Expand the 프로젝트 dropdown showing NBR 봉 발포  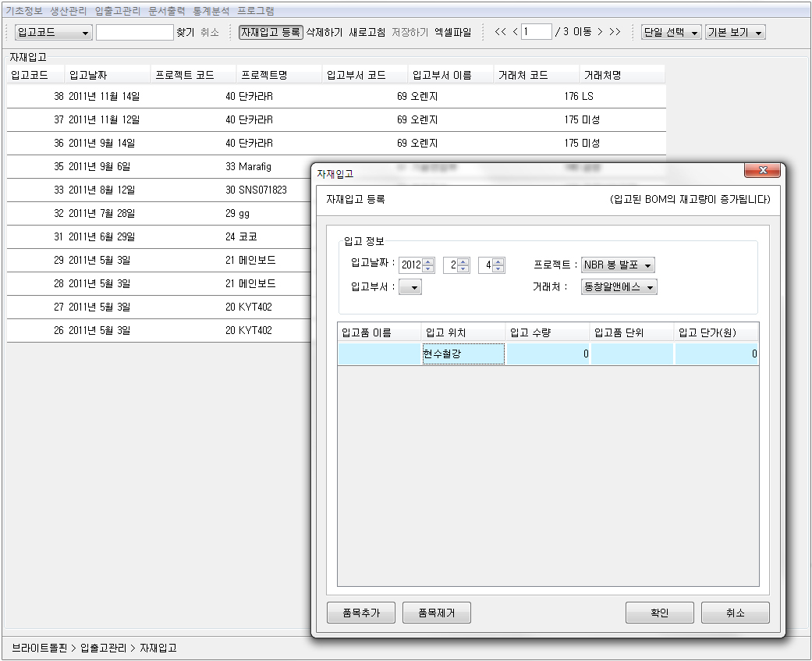pos(648,266)
